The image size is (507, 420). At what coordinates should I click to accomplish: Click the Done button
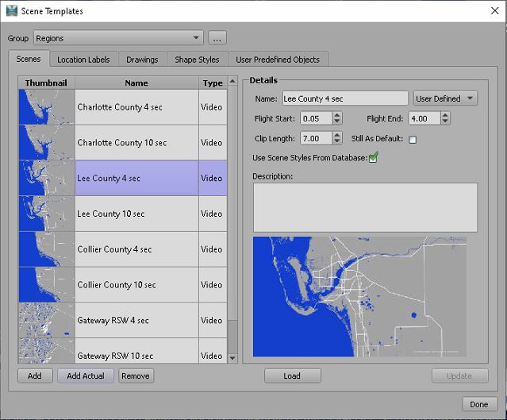(x=478, y=404)
